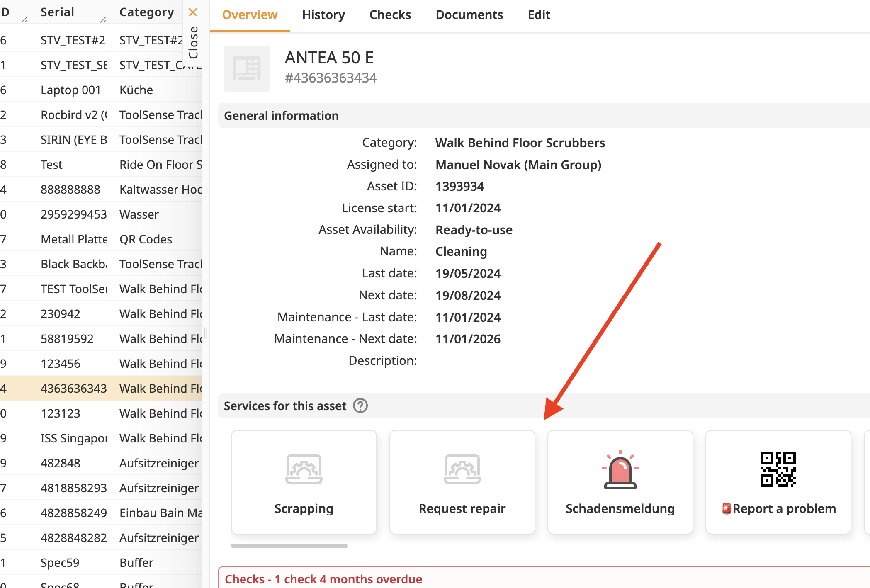The image size is (870, 588).
Task: Click the help question mark beside Services
Action: [360, 406]
